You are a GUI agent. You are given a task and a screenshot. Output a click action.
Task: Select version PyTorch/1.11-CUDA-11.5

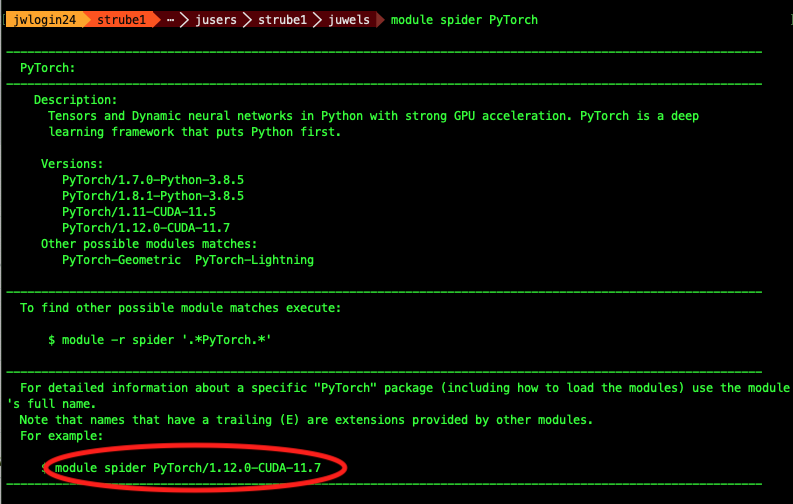[138, 212]
